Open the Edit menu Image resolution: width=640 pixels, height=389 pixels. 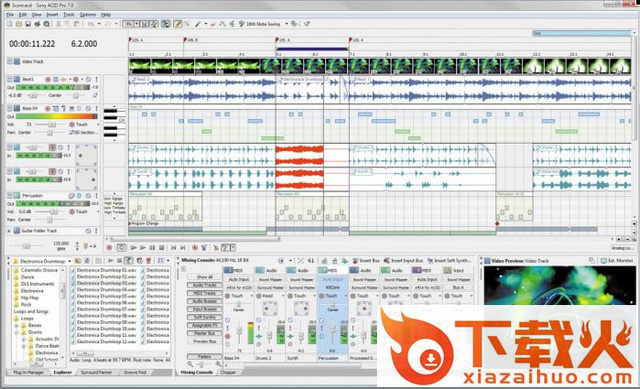click(22, 15)
